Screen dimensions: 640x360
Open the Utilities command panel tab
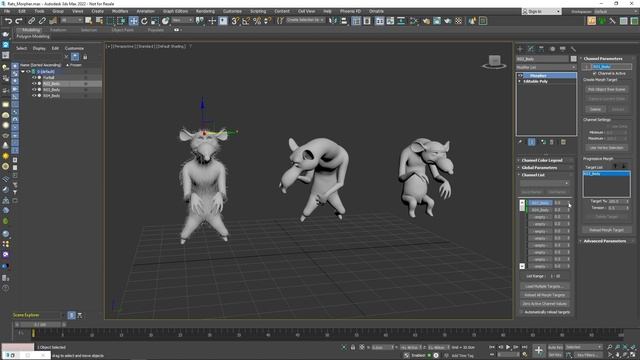tap(573, 49)
